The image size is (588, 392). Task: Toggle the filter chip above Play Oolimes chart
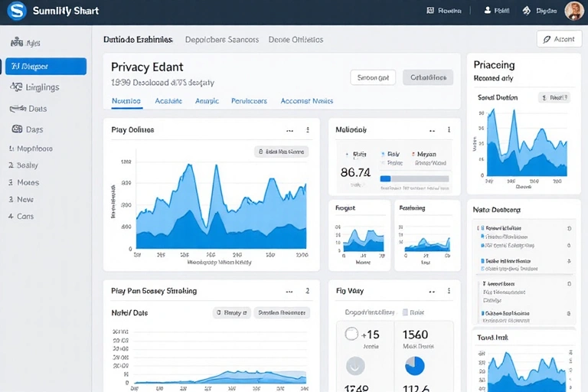tap(281, 152)
